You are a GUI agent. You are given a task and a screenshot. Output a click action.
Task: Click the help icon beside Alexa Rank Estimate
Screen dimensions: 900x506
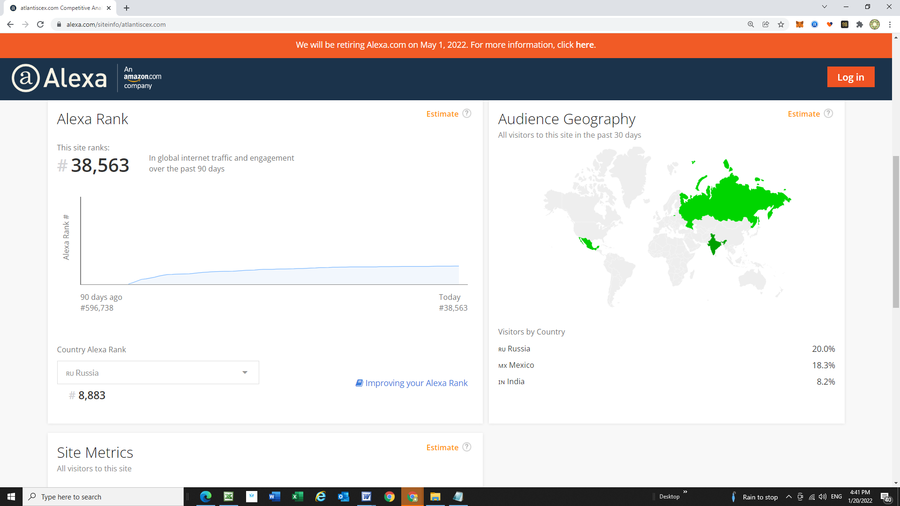(x=466, y=114)
